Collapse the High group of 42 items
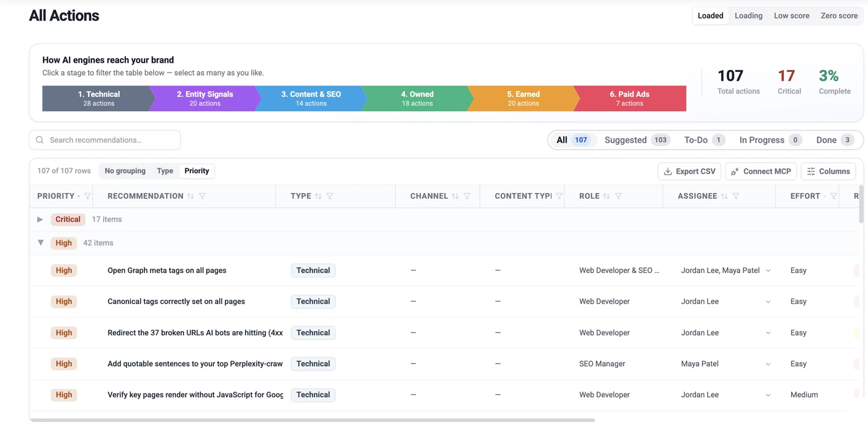This screenshot has height=422, width=868. [x=40, y=243]
